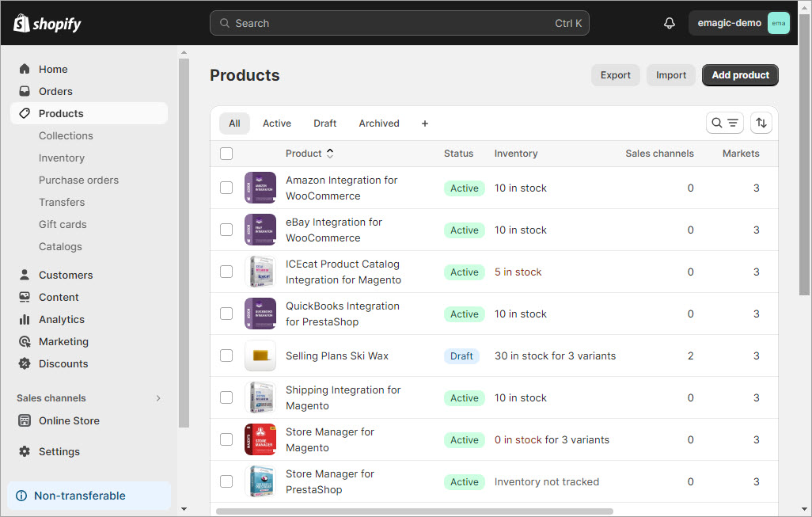The image size is (812, 517).
Task: Click the page vertical scrollbar thumb
Action: point(804,155)
